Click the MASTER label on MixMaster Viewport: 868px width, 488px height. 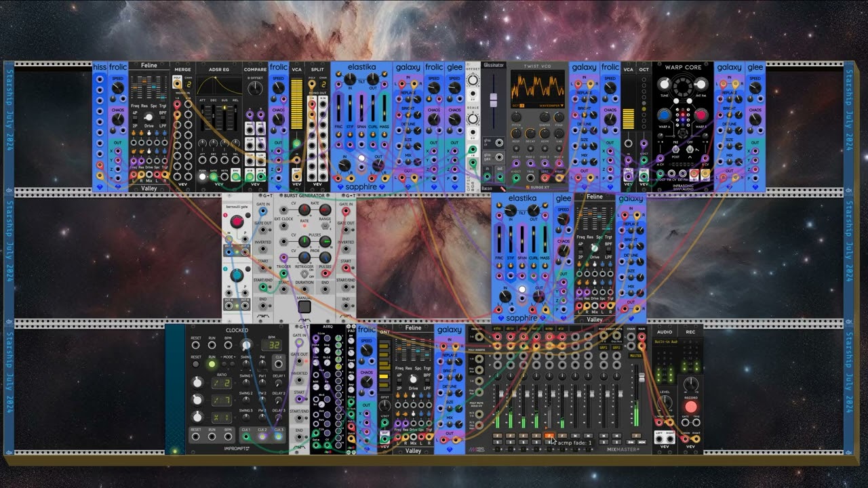635,356
